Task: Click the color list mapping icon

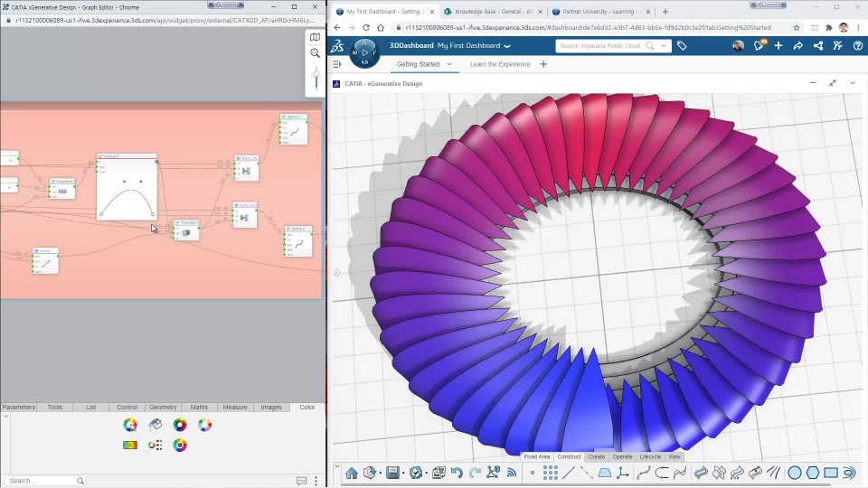Action: pos(156,445)
